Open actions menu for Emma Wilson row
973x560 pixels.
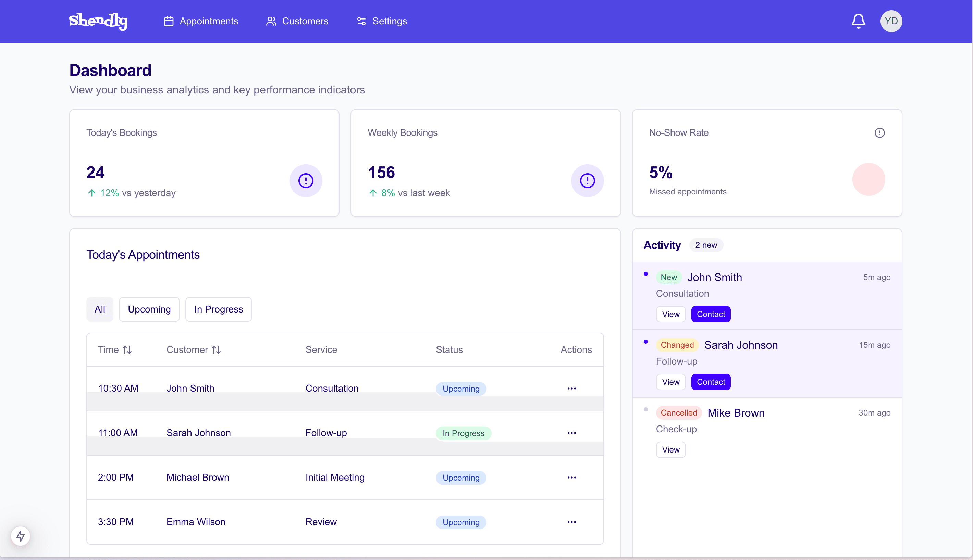pos(571,522)
